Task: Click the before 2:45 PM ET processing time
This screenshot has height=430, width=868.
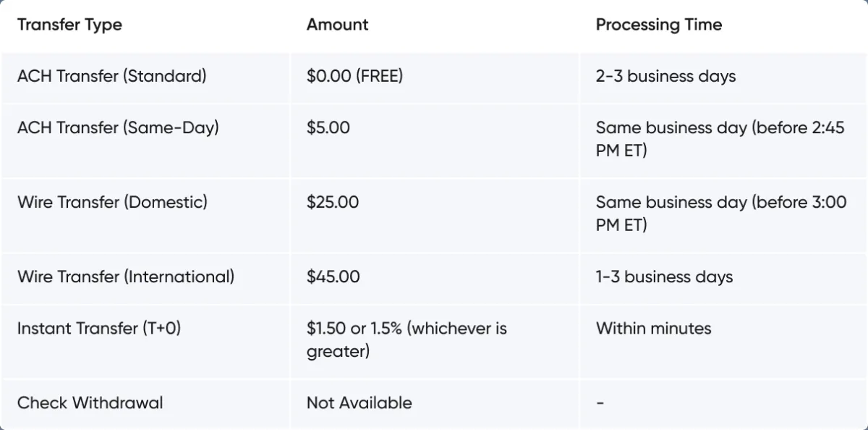Action: click(x=720, y=140)
